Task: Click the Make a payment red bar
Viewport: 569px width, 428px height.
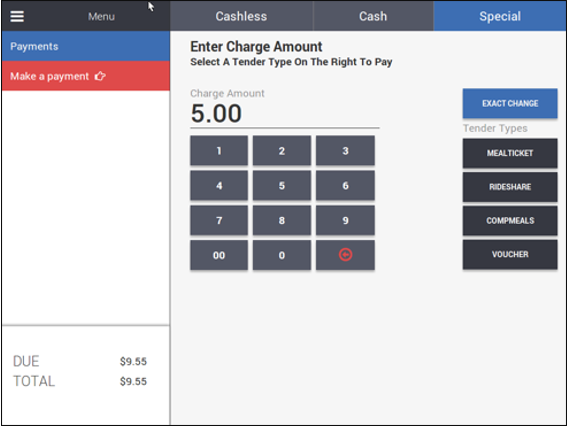Action: click(x=86, y=76)
